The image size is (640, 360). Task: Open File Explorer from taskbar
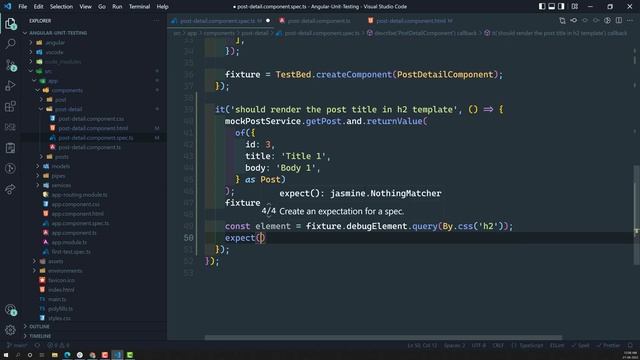click(55, 355)
